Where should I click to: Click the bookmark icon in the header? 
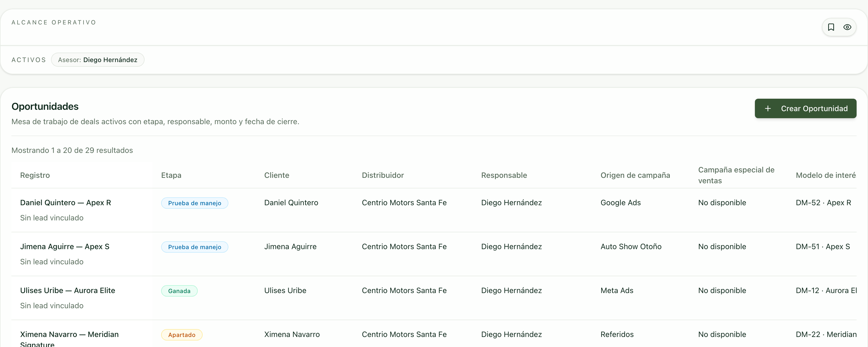(831, 27)
